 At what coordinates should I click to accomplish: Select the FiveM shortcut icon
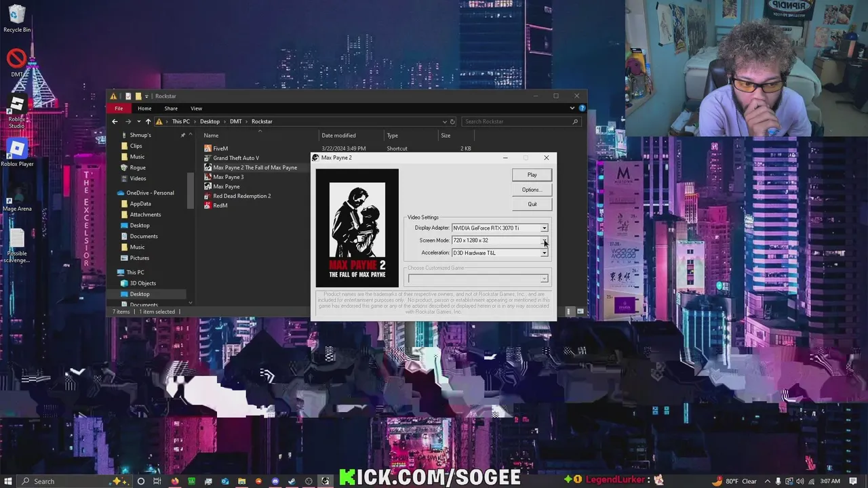(x=208, y=148)
